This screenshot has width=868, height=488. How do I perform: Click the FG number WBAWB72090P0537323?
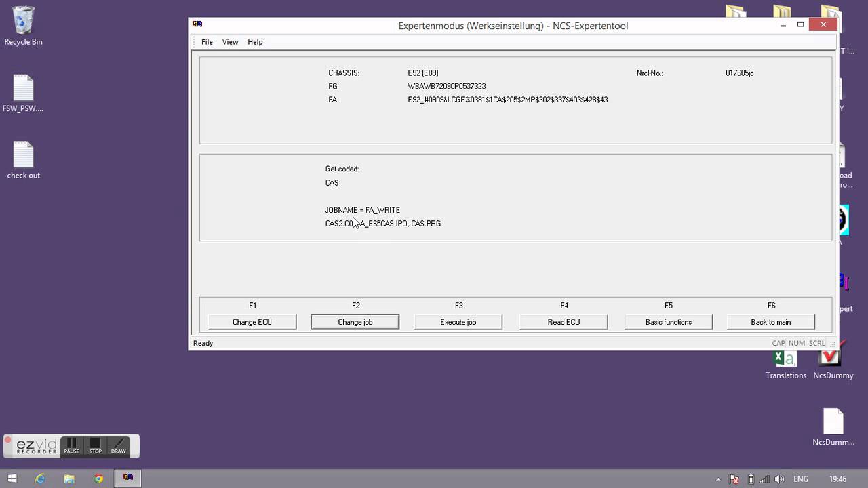tap(447, 87)
